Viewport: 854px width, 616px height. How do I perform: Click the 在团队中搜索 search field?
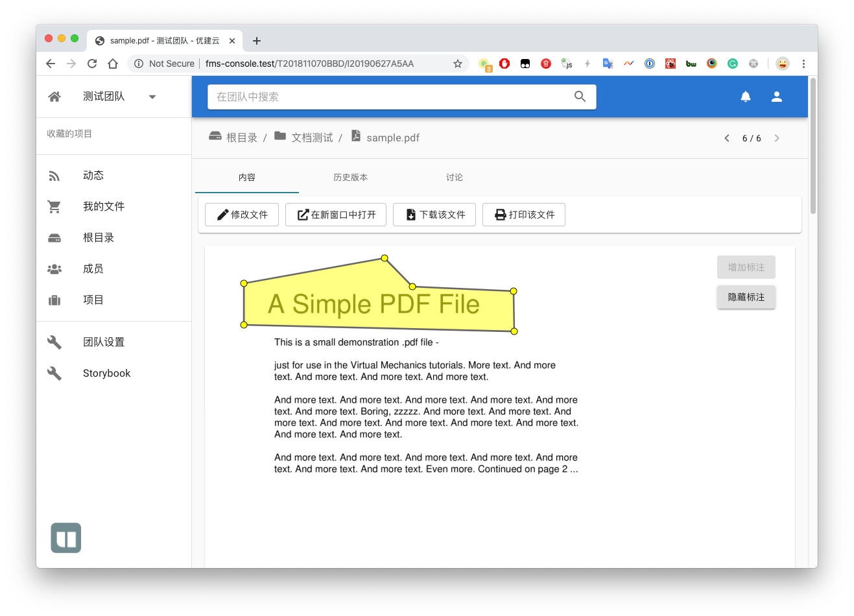tap(389, 97)
